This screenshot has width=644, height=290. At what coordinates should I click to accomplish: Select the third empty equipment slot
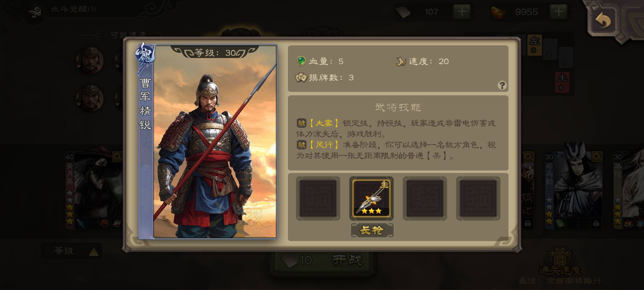[425, 198]
